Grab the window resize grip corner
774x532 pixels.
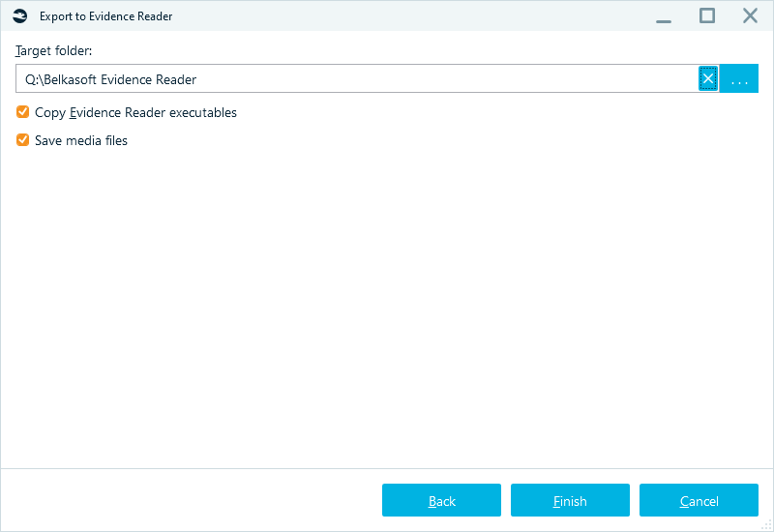point(766,525)
